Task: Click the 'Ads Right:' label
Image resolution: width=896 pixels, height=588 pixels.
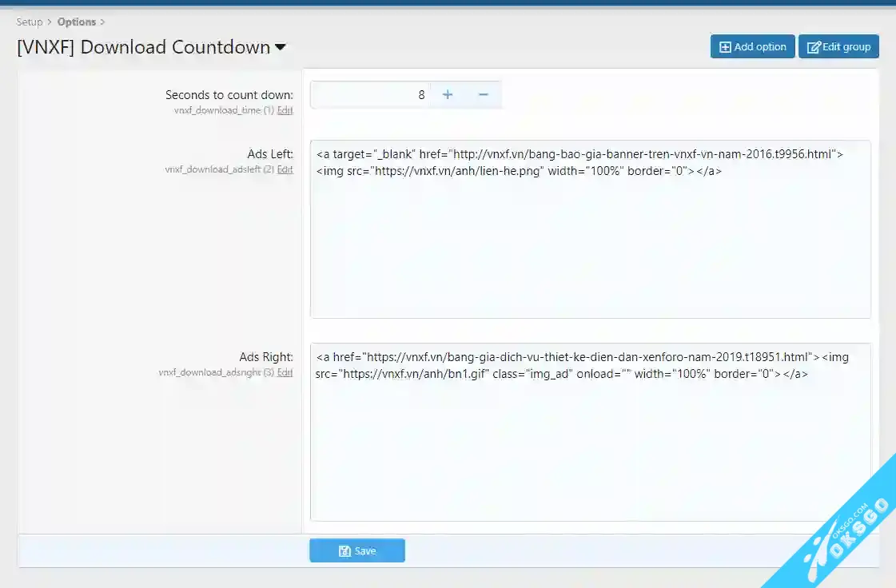Action: (x=266, y=357)
